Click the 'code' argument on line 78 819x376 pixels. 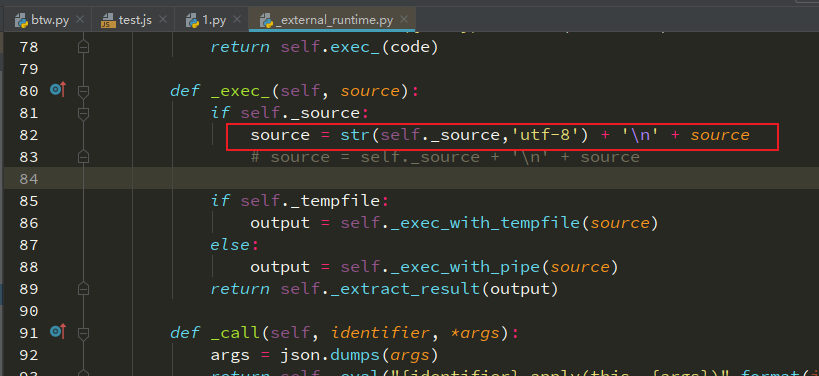(x=410, y=48)
